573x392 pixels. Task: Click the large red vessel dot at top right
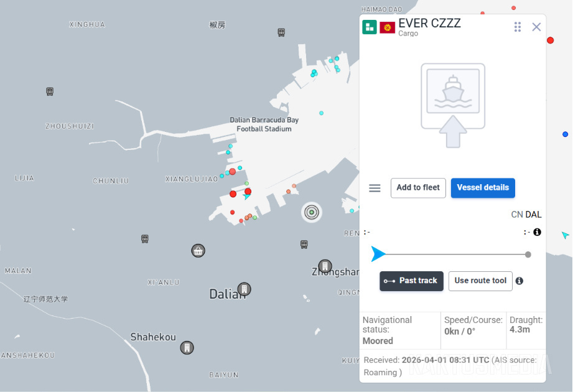pos(550,40)
